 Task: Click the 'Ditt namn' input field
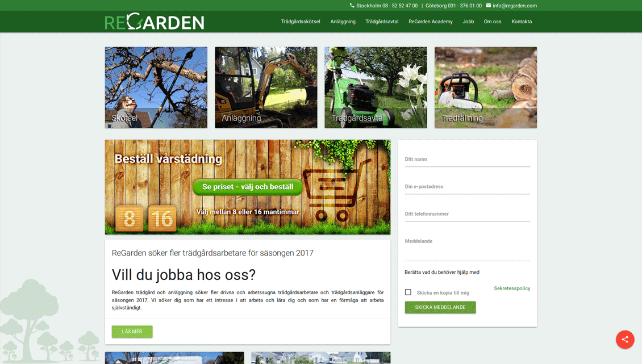tap(467, 161)
